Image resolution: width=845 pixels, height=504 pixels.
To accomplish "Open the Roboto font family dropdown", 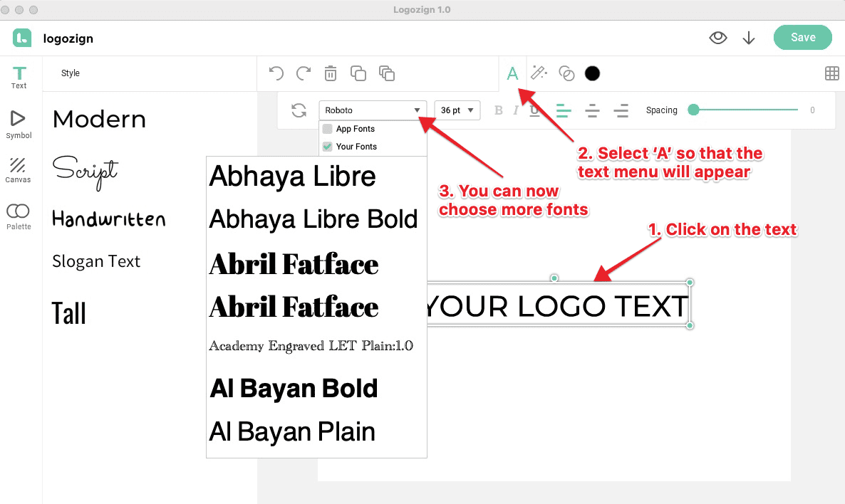I will (x=373, y=110).
